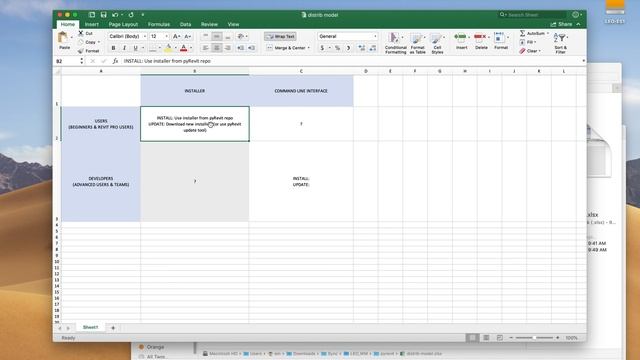The image size is (640, 360).
Task: Save the workbook using the floppy disk icon
Action: point(103,15)
